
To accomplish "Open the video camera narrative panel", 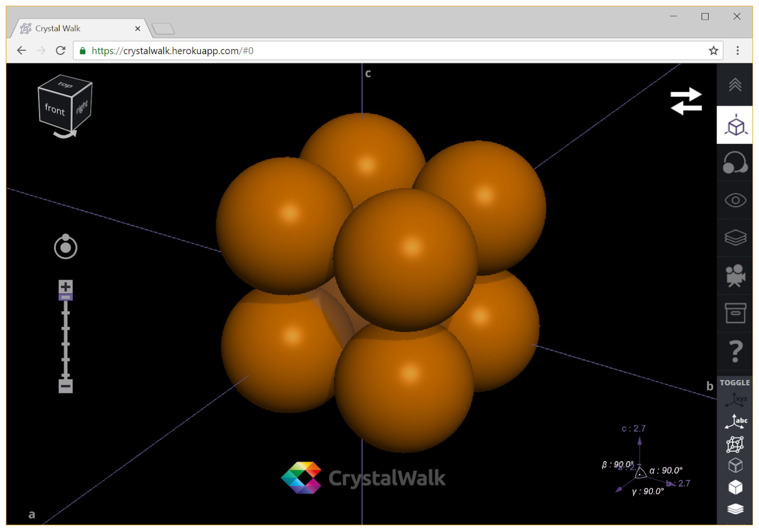I will [x=735, y=276].
